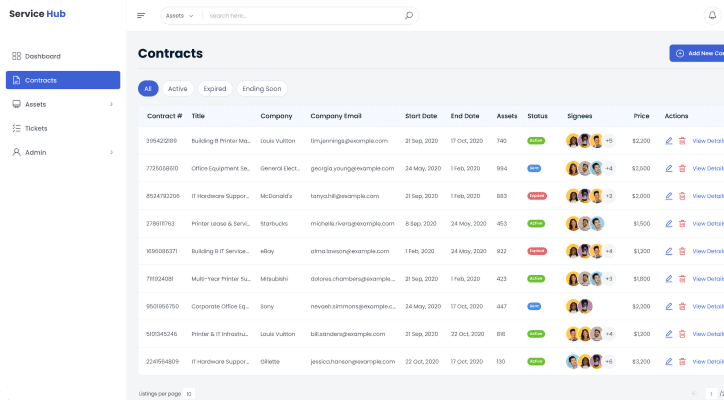Click the search magnifier icon
Viewport: 724px width, 400px height.
point(408,16)
